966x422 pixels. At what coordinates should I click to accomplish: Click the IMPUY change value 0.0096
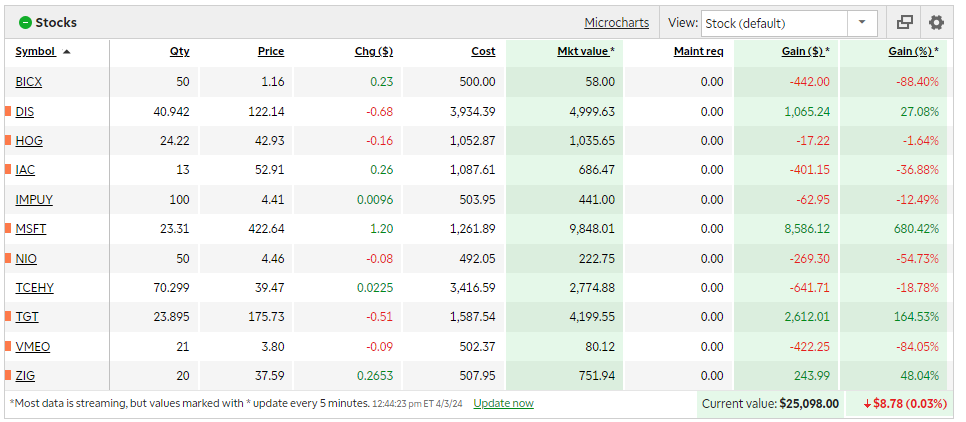376,200
